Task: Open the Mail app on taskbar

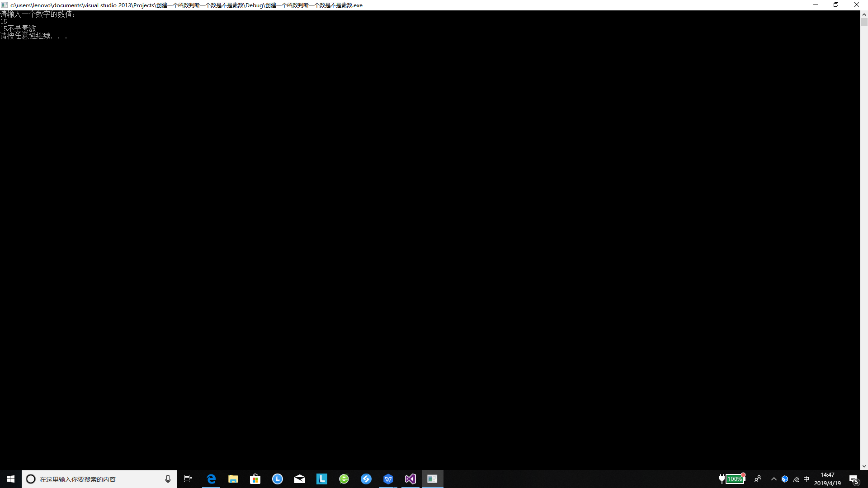Action: 300,479
